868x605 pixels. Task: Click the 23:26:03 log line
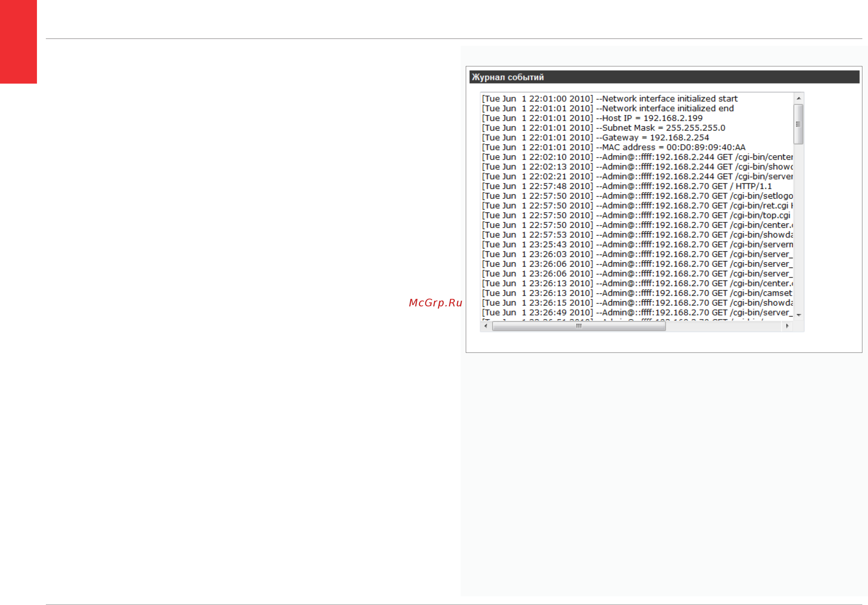point(637,254)
